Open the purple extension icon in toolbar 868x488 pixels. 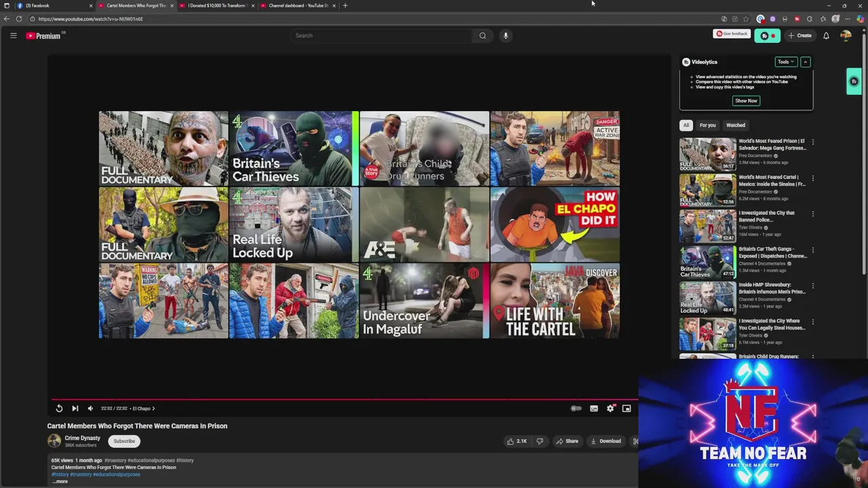coord(772,19)
